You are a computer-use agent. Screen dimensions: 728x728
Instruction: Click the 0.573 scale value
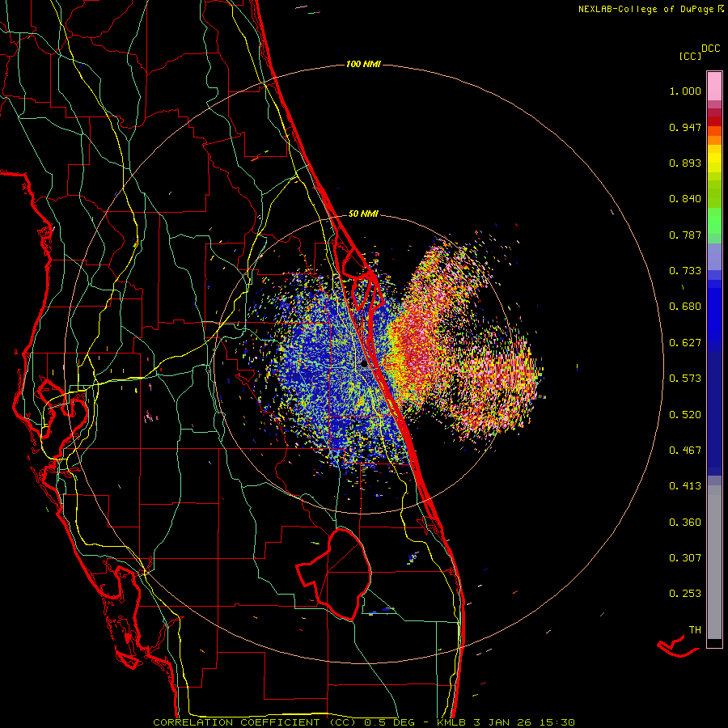[685, 379]
